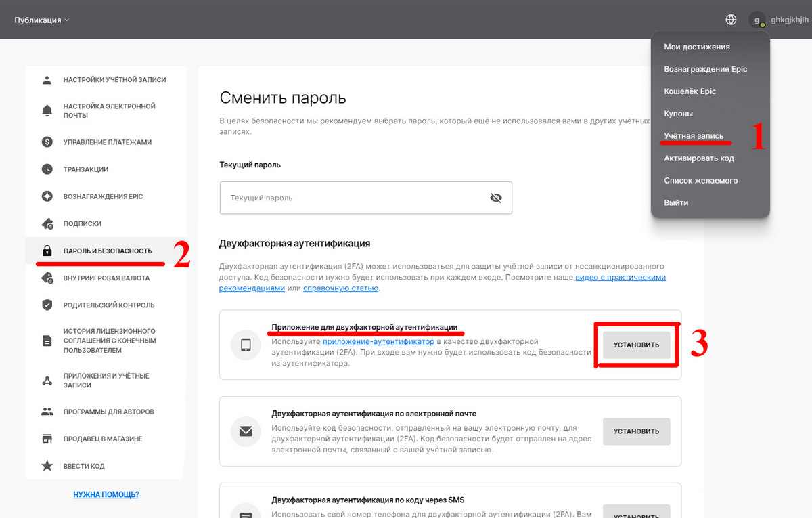The image size is (812, 518).
Task: Click the person icon for account settings
Action: 47,80
